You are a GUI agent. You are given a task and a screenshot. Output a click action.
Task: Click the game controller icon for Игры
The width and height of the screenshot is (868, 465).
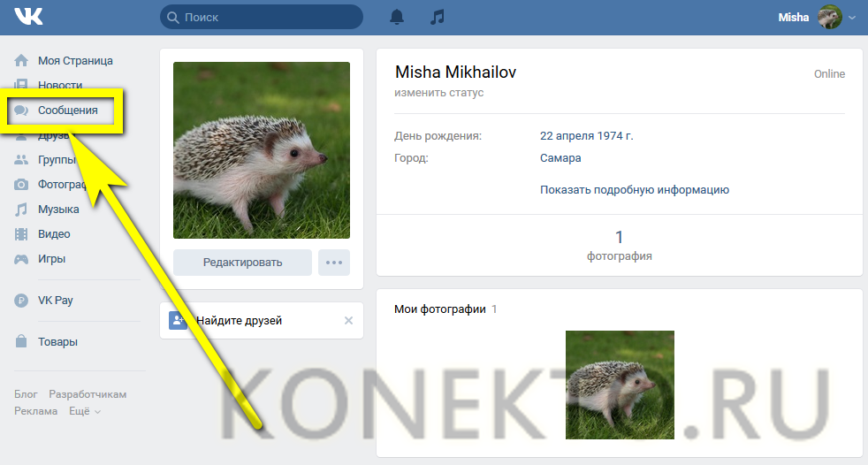point(21,259)
